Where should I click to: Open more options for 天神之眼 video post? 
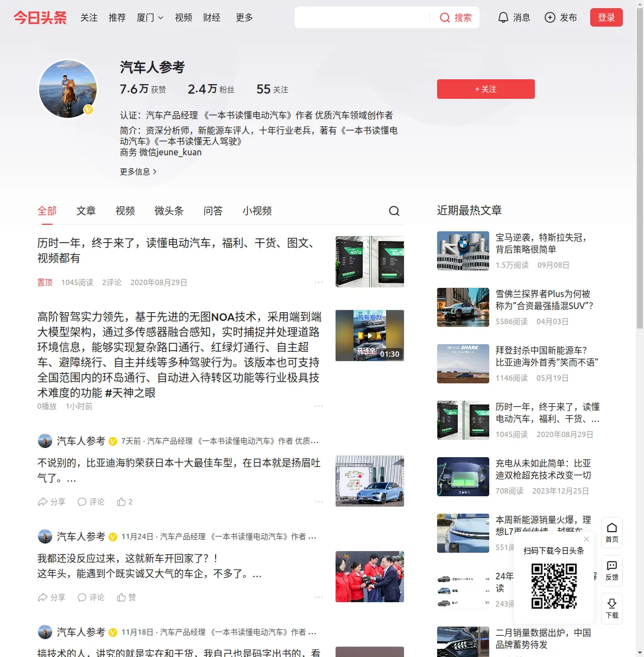(x=319, y=406)
